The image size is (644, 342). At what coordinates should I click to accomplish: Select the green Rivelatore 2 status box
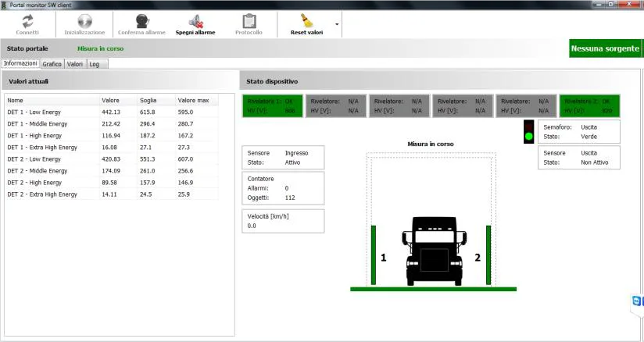[590, 106]
